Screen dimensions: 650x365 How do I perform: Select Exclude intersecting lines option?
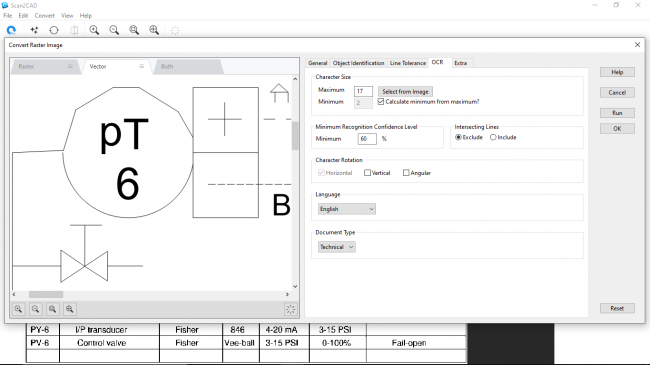[458, 137]
